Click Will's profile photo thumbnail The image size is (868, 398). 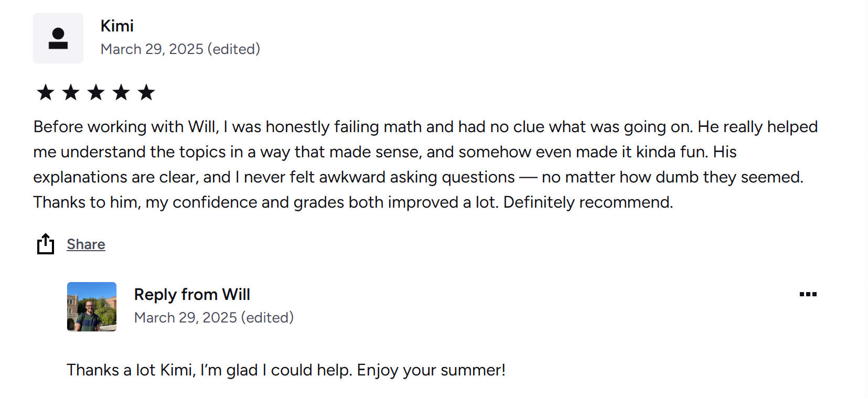pos(92,307)
